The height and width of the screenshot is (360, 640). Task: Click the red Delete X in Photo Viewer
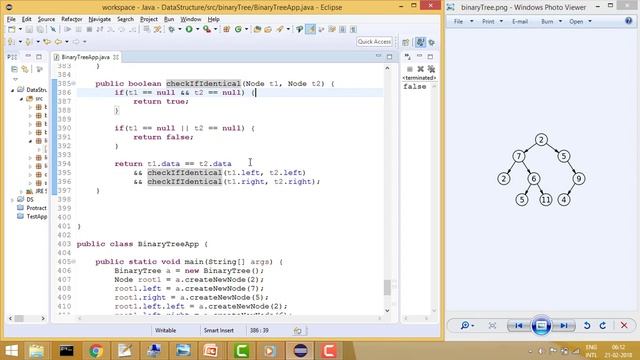click(624, 325)
